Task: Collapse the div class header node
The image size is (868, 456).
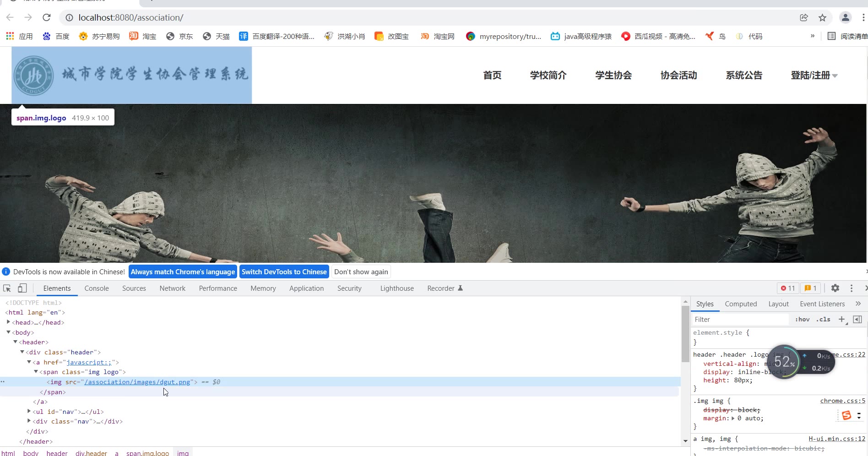Action: 22,352
